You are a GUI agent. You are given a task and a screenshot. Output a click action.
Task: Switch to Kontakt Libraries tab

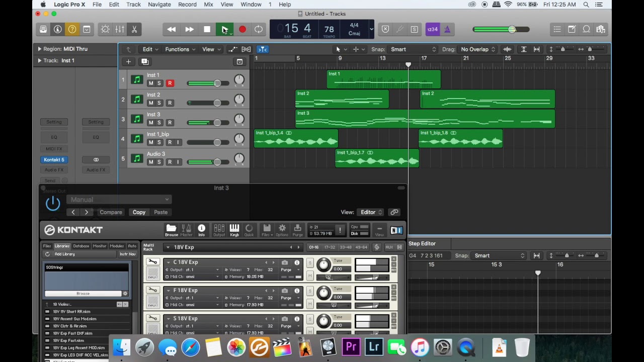[62, 246]
